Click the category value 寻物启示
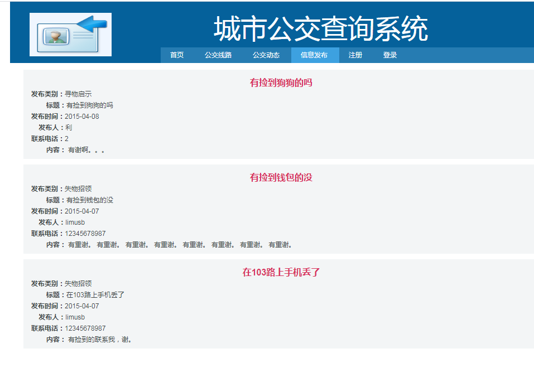 pyautogui.click(x=78, y=94)
